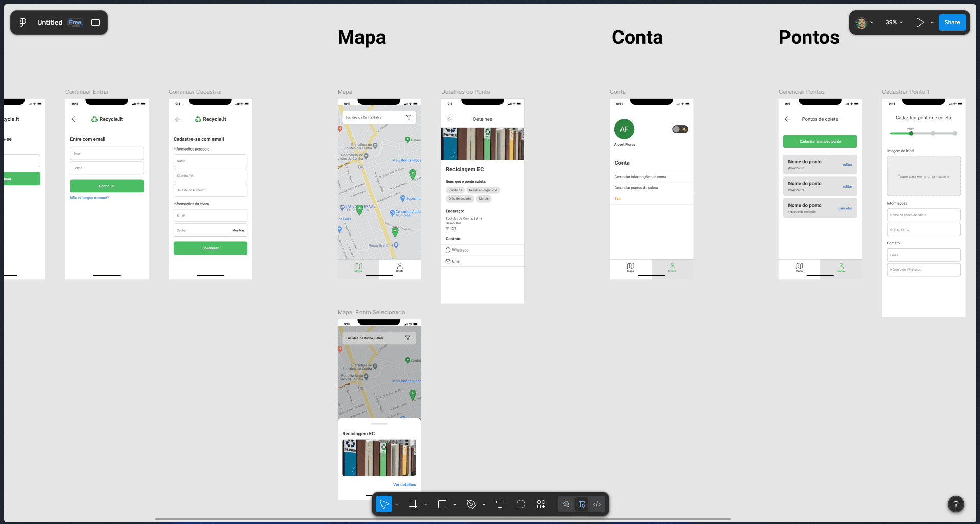Switch to Dev Mode
This screenshot has height=524, width=980.
pyautogui.click(x=597, y=504)
